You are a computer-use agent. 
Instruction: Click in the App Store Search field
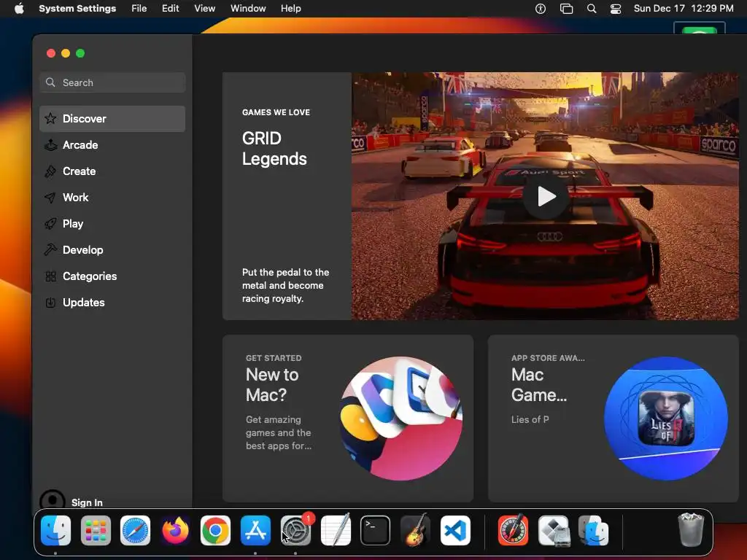pyautogui.click(x=112, y=82)
